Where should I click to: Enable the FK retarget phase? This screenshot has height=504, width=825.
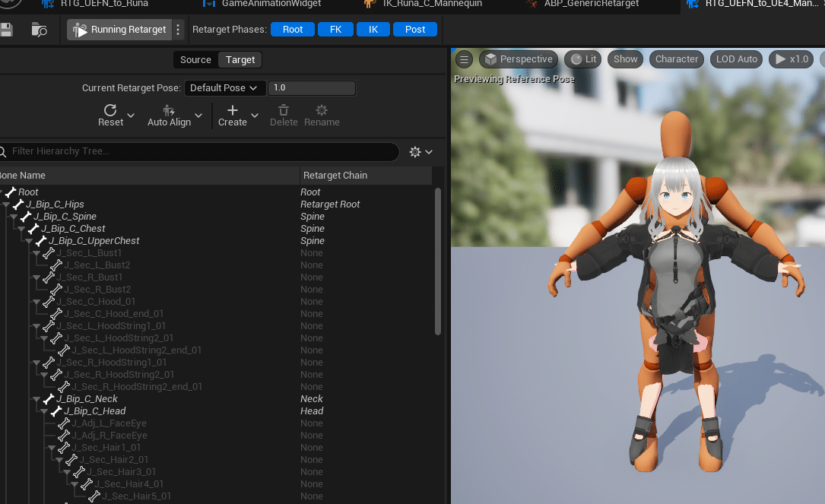(x=335, y=29)
